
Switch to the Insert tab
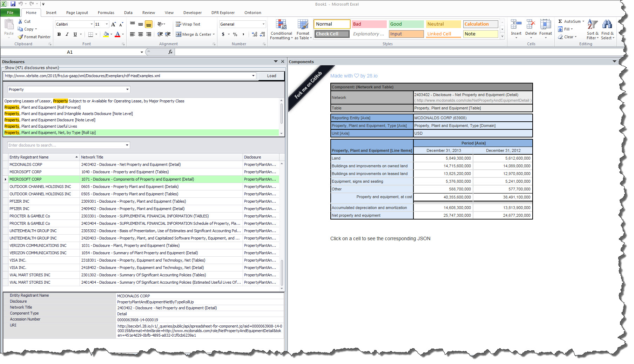click(x=51, y=13)
